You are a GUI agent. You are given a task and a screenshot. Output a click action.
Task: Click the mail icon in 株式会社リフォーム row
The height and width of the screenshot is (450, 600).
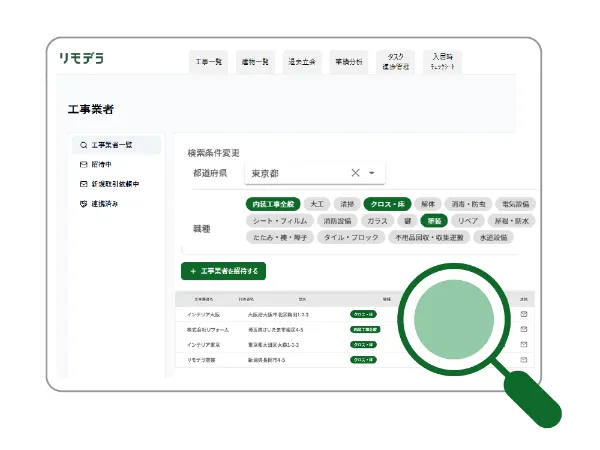[x=524, y=329]
